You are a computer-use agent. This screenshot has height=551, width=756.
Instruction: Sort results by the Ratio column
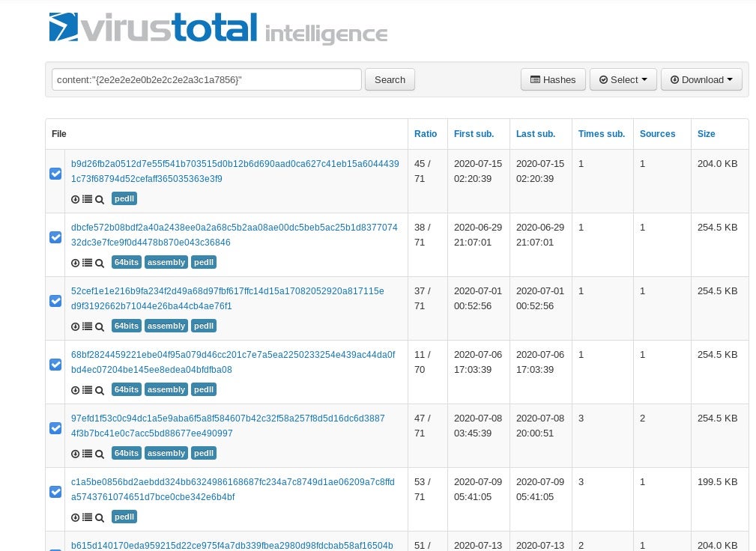tap(426, 134)
